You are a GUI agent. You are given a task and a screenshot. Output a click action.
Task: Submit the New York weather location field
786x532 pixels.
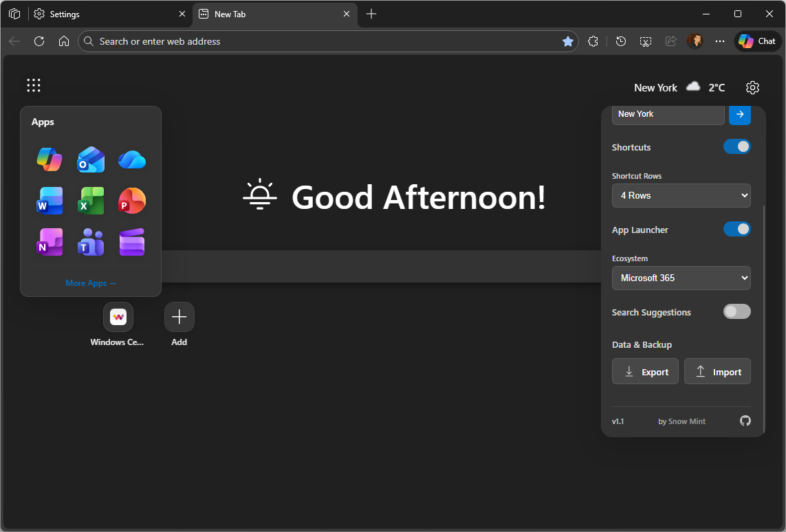coord(739,114)
